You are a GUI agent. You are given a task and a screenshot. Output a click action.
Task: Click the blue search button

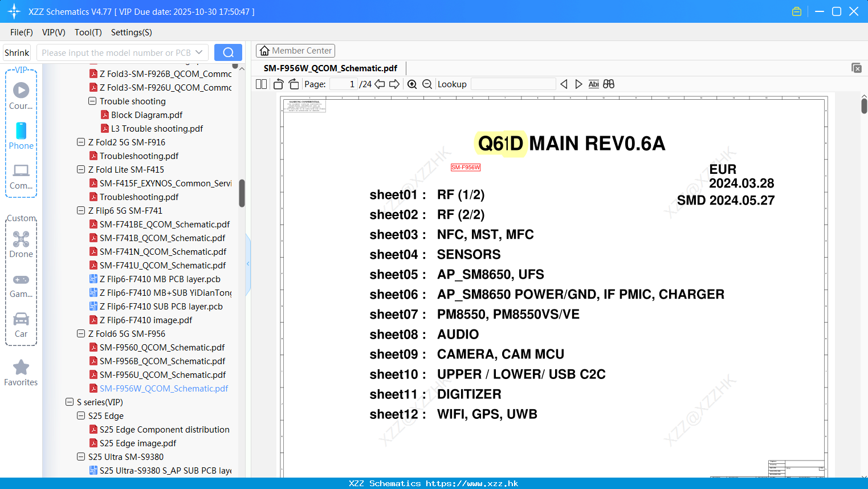coord(228,52)
